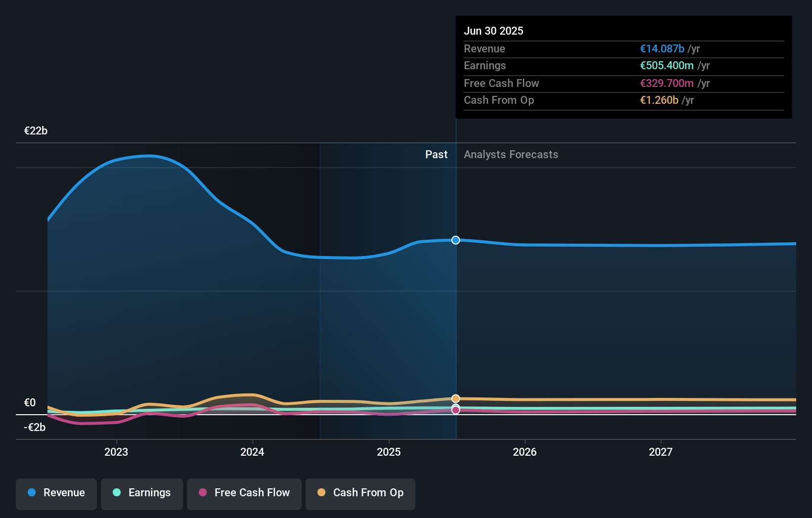Click the Earnings marker at the forecast divider
The image size is (812, 518).
(x=455, y=406)
